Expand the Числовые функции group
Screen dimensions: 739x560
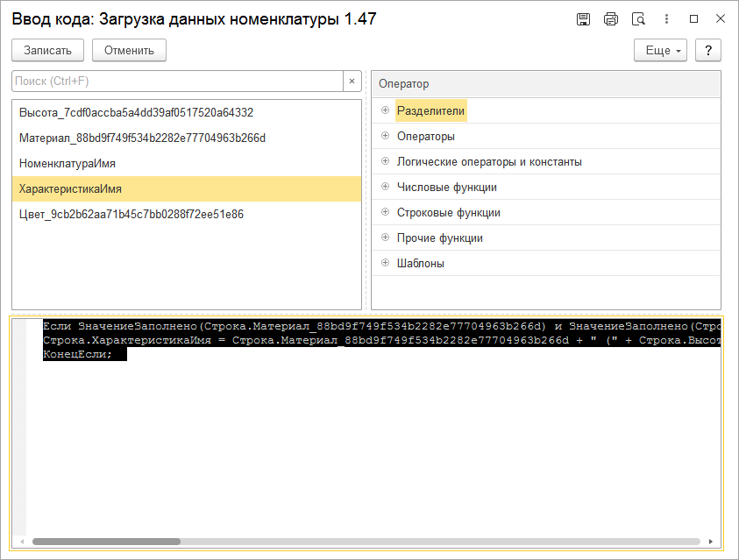pyautogui.click(x=385, y=187)
